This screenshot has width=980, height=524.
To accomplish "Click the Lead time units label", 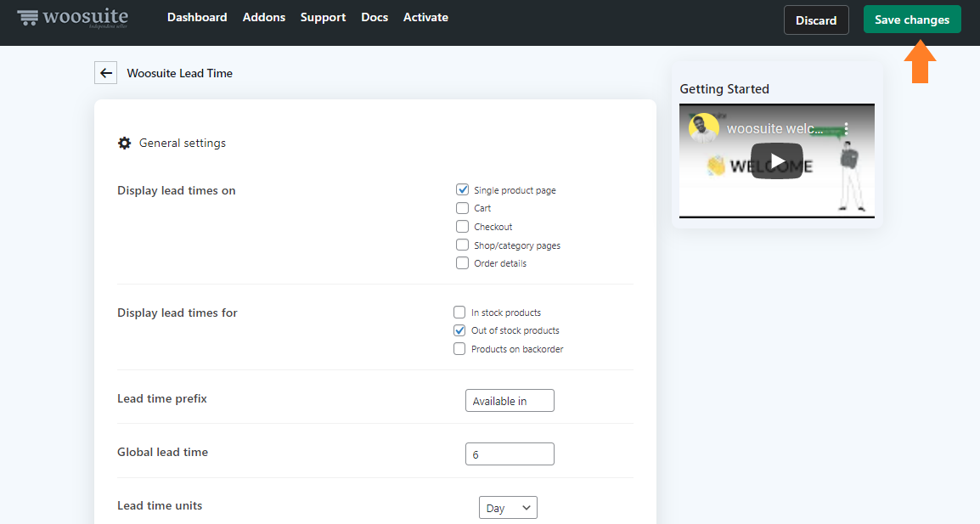I will (x=160, y=506).
